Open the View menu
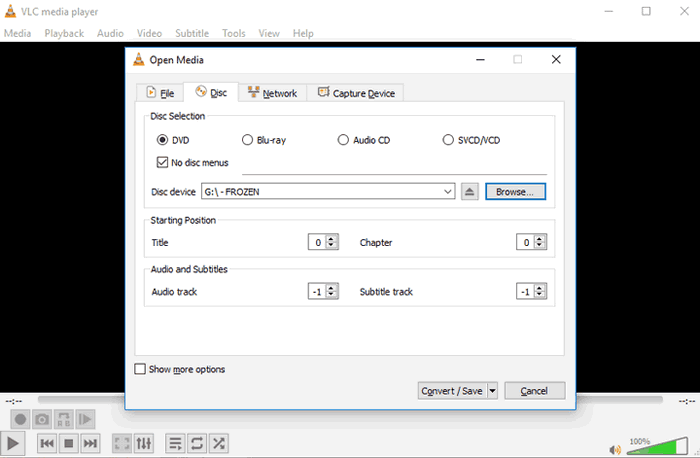This screenshot has width=700, height=458. (x=269, y=33)
